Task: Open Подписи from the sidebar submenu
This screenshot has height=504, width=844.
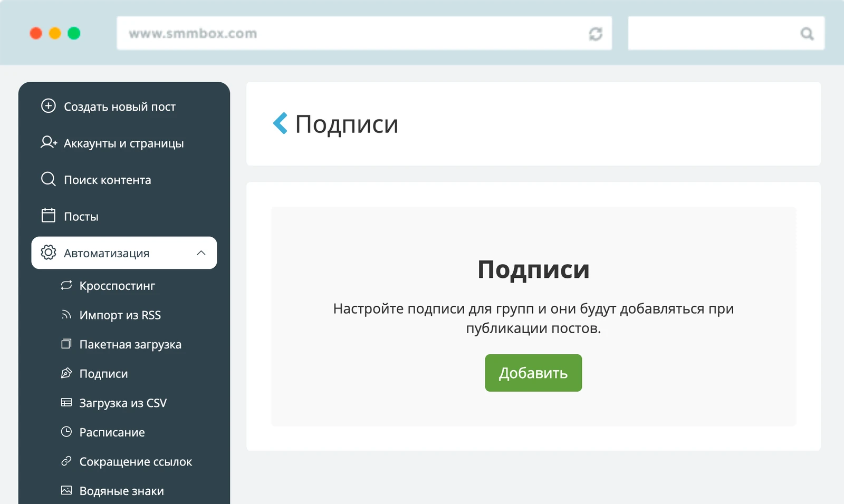Action: click(103, 374)
